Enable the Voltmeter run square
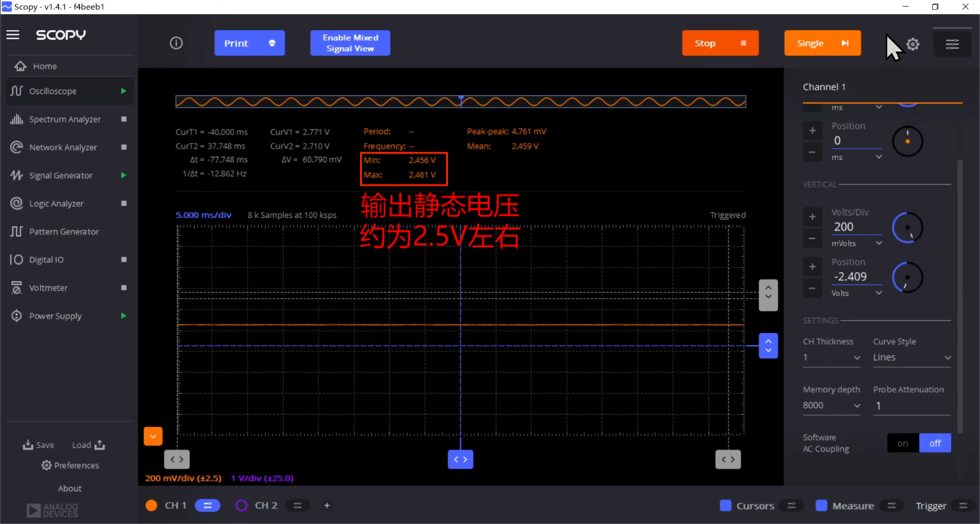Viewport: 980px width, 524px height. point(124,287)
